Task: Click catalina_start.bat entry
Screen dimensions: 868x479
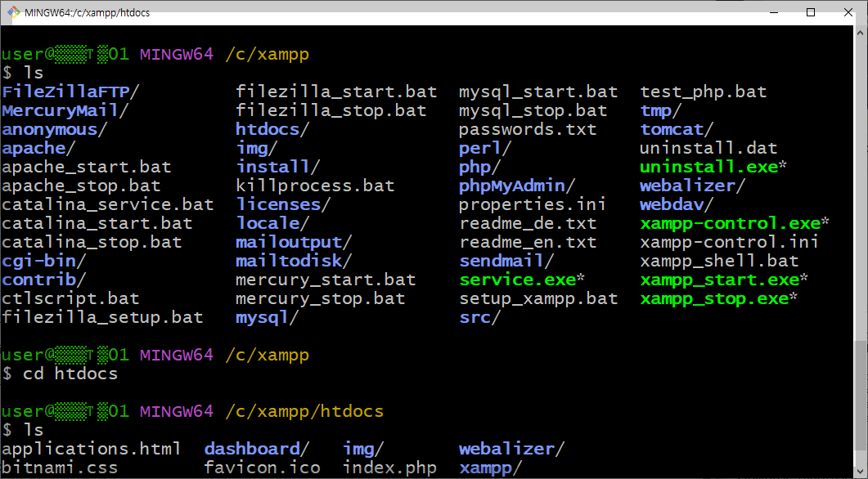Action: coord(97,223)
